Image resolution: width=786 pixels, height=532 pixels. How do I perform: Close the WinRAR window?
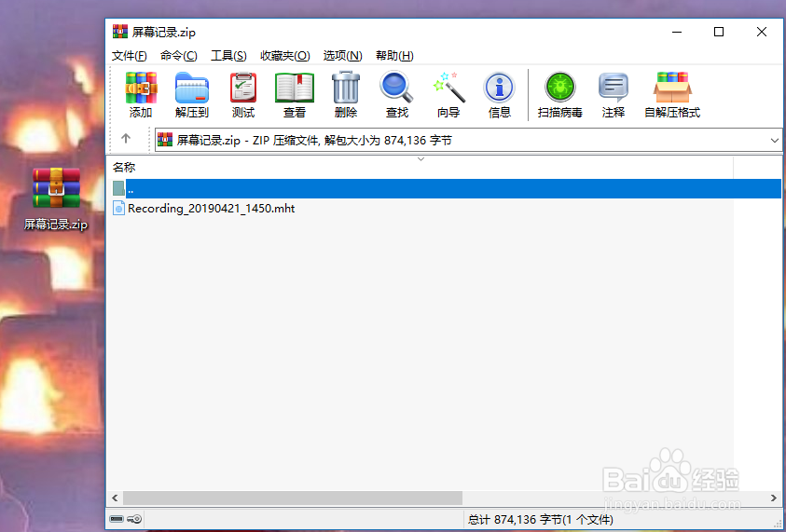coord(762,32)
